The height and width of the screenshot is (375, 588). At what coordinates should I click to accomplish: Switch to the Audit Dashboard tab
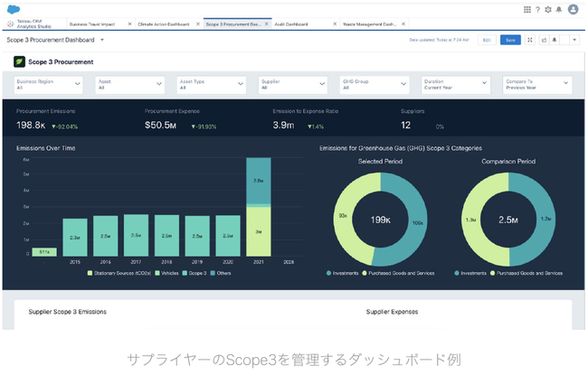click(x=291, y=24)
